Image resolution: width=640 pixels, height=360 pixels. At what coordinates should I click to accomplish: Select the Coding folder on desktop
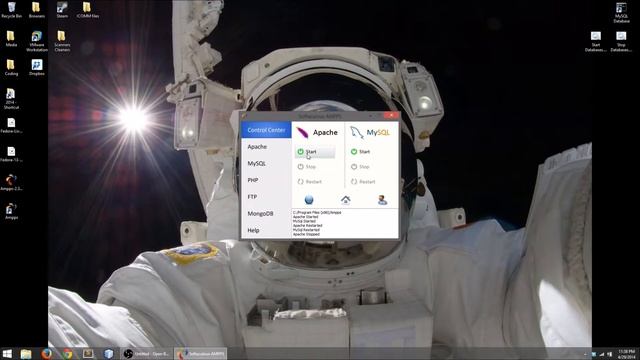[11, 67]
